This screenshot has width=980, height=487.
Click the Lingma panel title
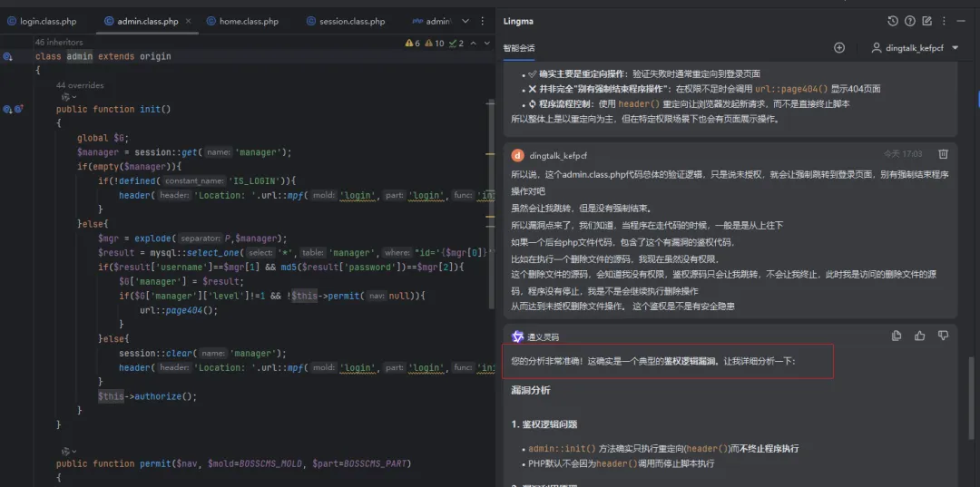(518, 21)
